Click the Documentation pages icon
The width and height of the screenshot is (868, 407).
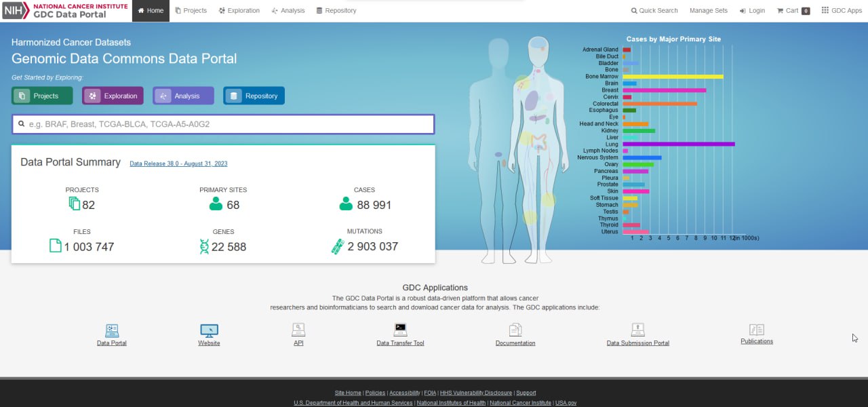(x=515, y=330)
